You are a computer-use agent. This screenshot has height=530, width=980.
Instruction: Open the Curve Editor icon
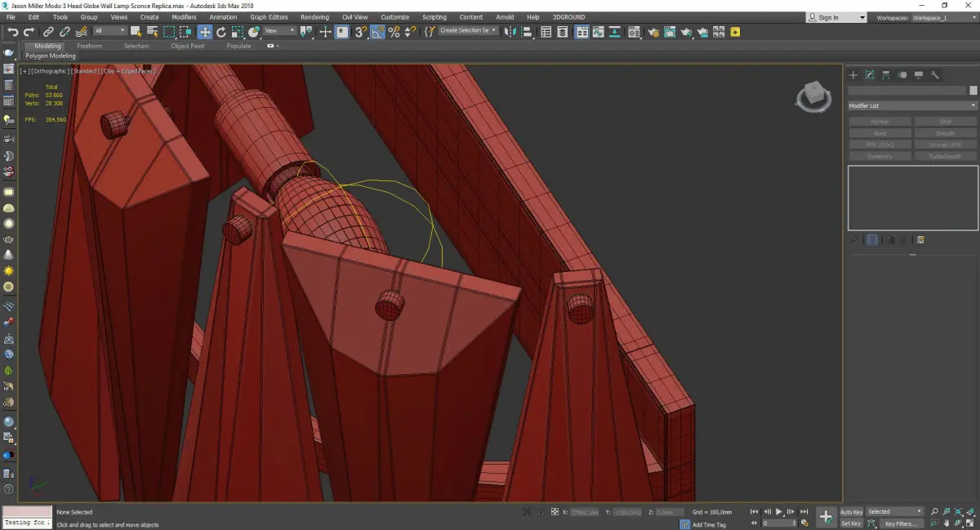pos(598,32)
